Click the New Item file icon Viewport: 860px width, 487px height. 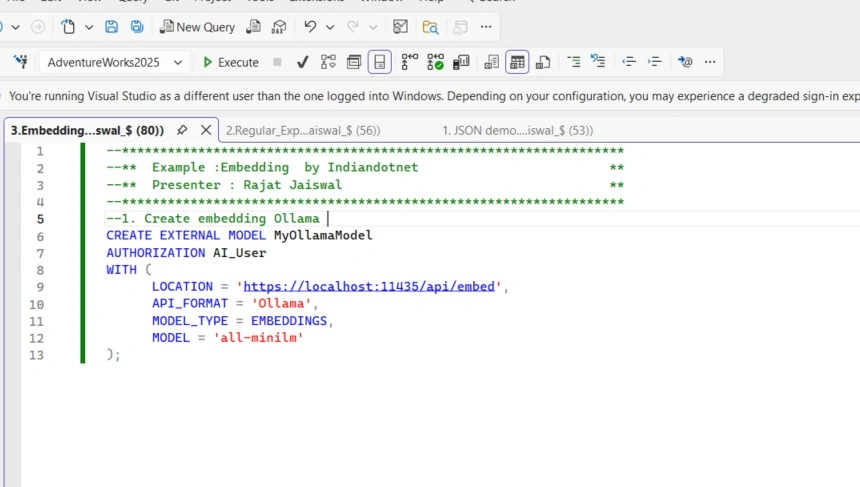click(68, 27)
